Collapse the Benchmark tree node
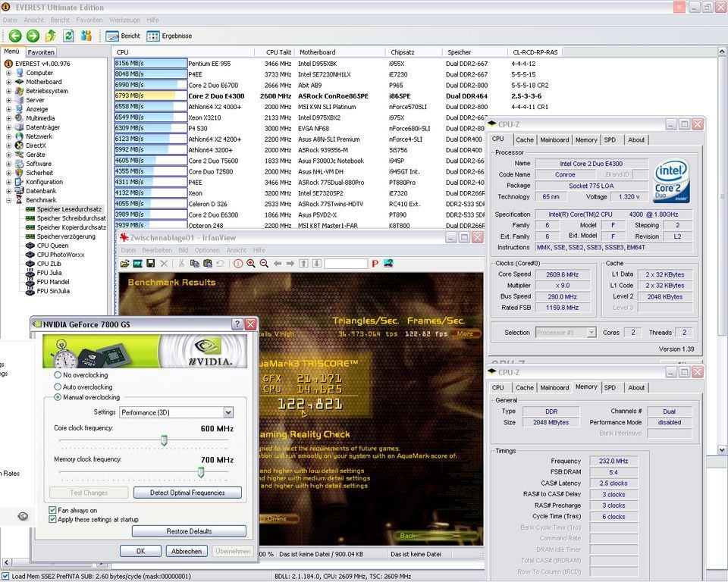 click(x=8, y=200)
